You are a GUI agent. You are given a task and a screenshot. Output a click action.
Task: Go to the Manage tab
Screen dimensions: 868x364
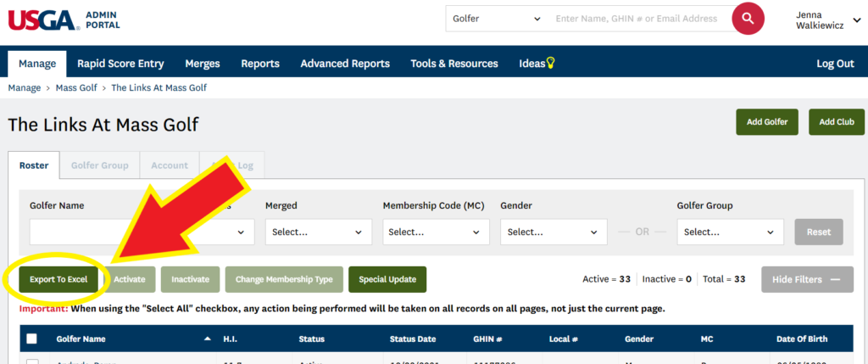point(37,64)
